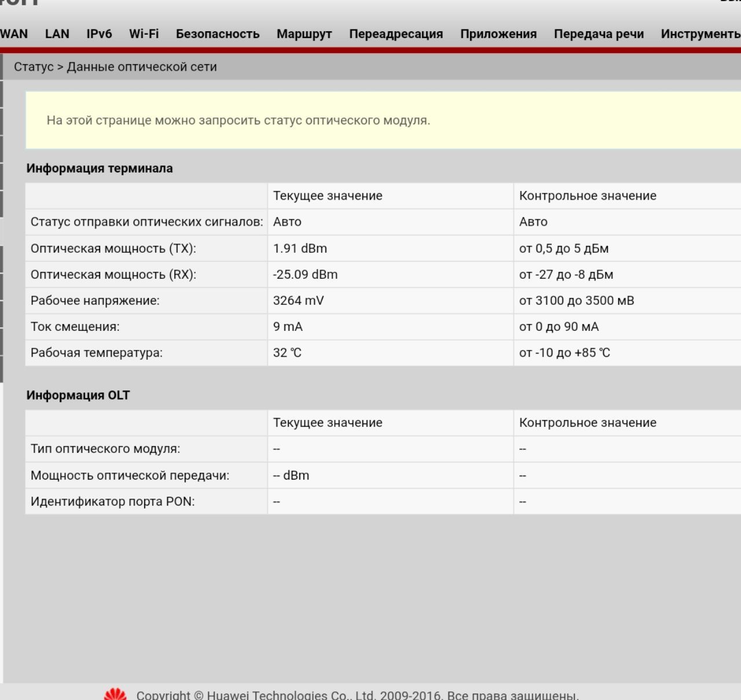Click the Информация терминала section heading
Viewport: 741px width, 700px height.
100,168
